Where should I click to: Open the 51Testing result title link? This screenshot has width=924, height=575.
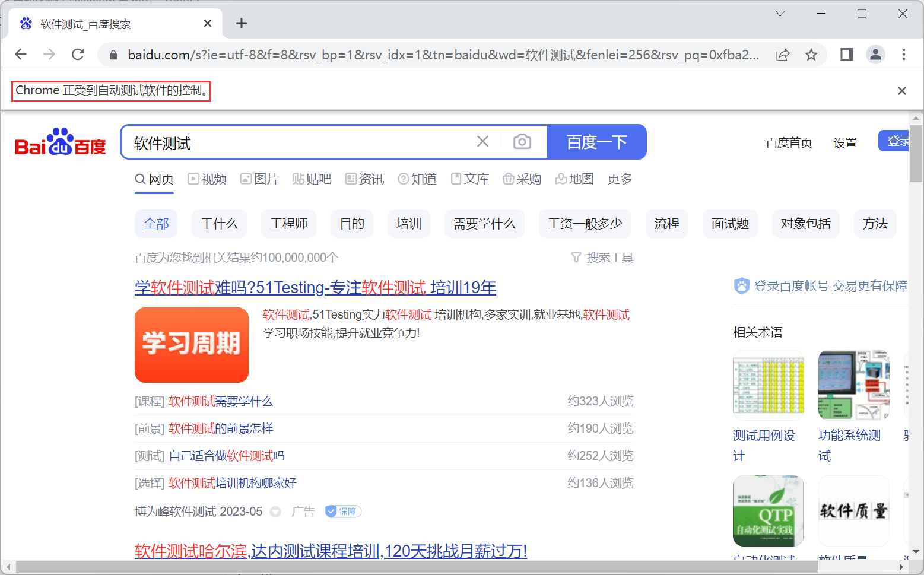tap(315, 288)
